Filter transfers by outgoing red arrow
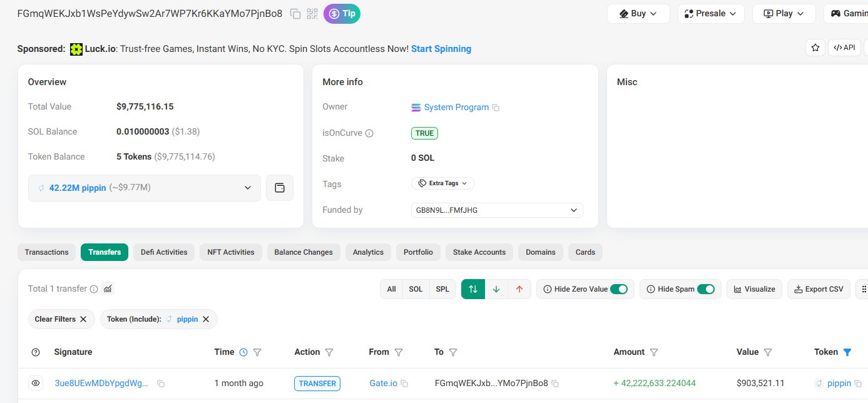This screenshot has height=403, width=868. (x=519, y=289)
